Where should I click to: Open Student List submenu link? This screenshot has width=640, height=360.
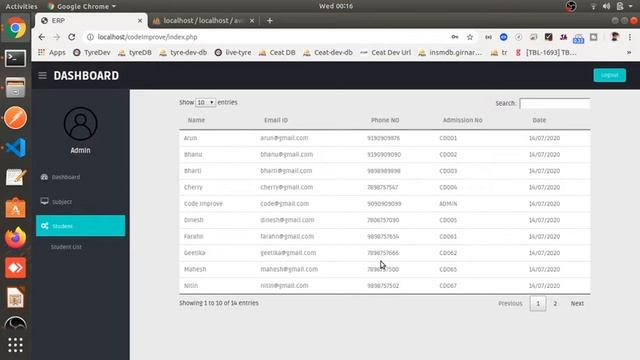[66, 247]
